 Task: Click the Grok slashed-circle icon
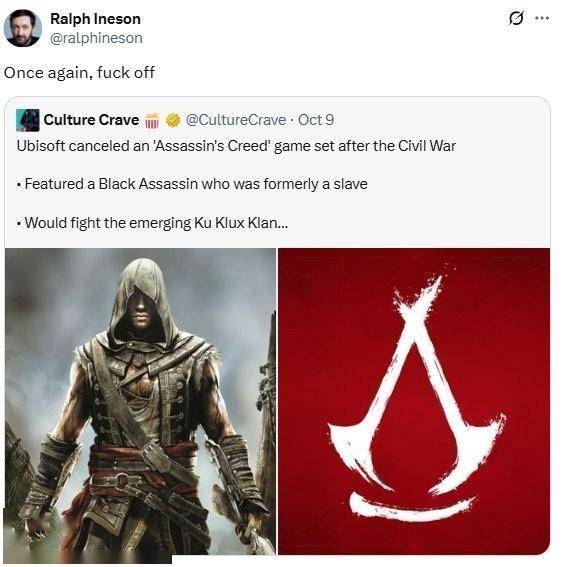click(516, 18)
